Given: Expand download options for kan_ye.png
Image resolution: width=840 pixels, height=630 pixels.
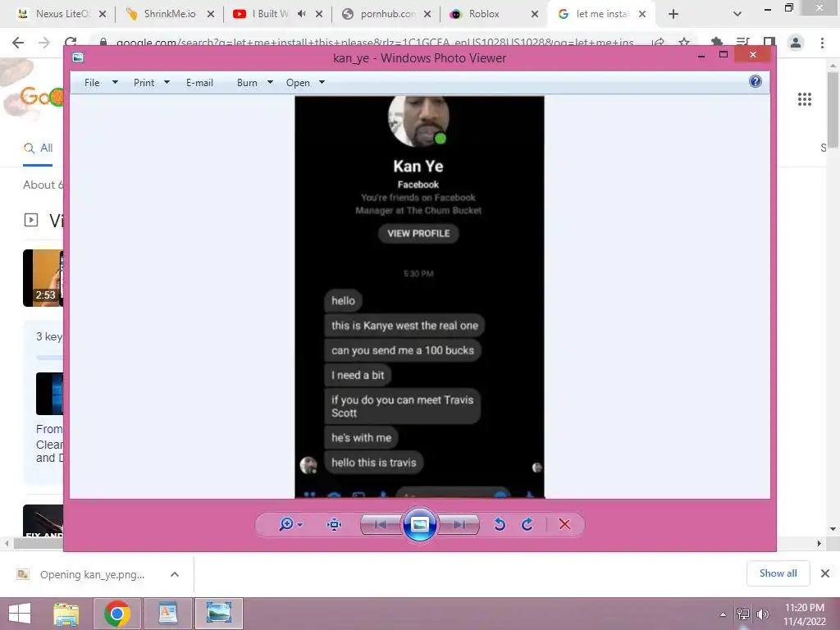Looking at the screenshot, I should [175, 574].
